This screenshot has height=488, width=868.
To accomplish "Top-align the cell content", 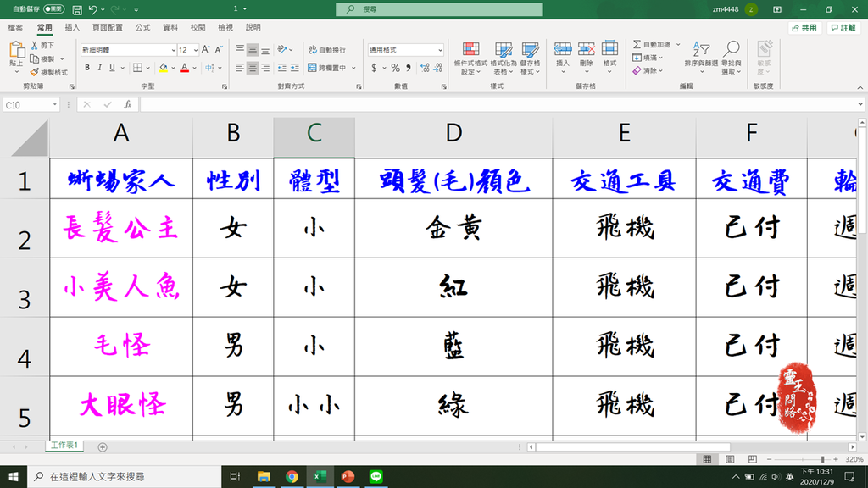I will tap(240, 50).
